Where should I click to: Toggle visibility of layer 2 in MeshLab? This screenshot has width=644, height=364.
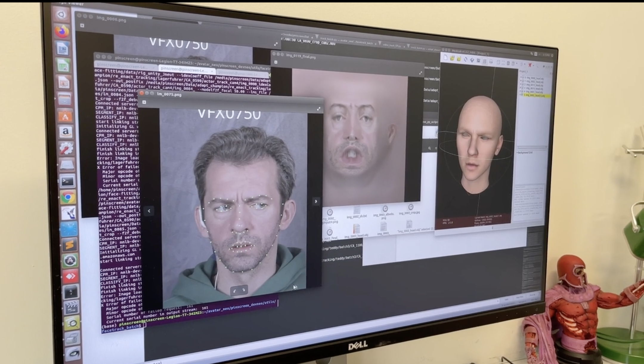522,84
